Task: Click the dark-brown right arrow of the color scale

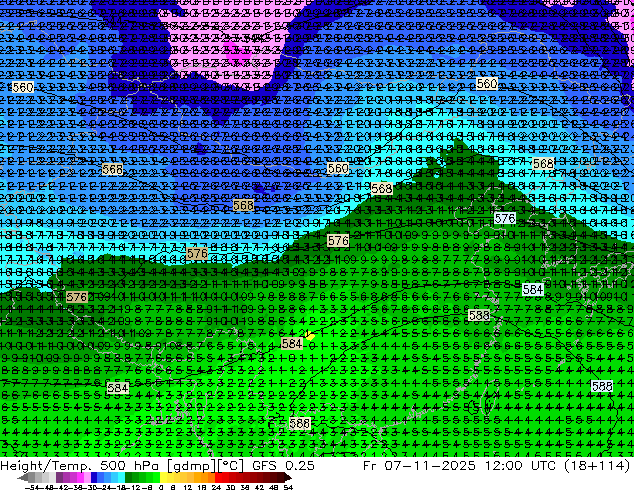Action: pyautogui.click(x=288, y=477)
